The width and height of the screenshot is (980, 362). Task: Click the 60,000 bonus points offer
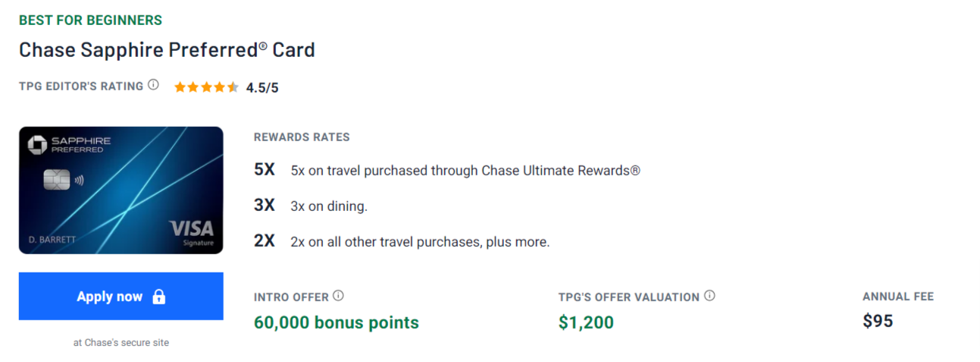[336, 323]
